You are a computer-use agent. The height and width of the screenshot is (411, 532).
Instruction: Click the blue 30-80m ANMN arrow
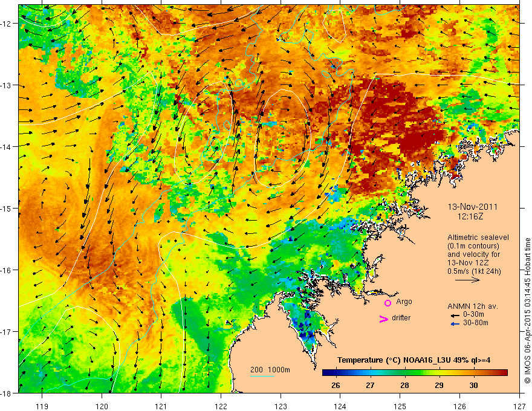(x=455, y=324)
